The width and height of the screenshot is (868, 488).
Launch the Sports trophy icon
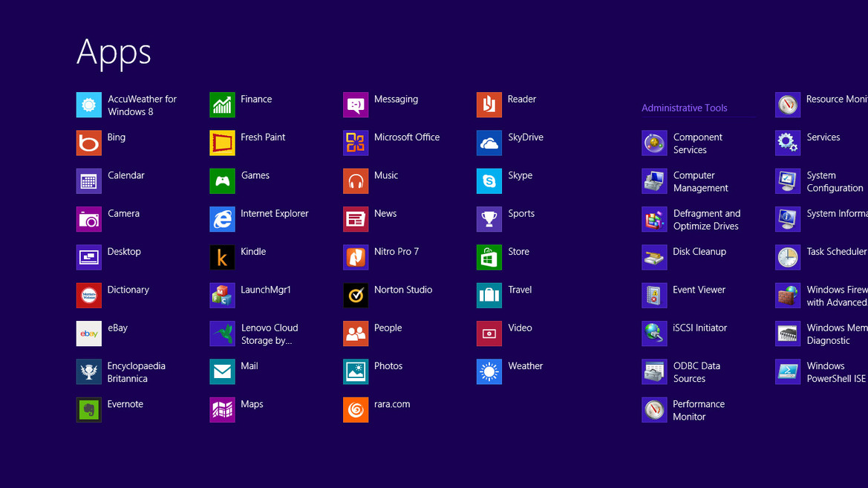pos(489,219)
